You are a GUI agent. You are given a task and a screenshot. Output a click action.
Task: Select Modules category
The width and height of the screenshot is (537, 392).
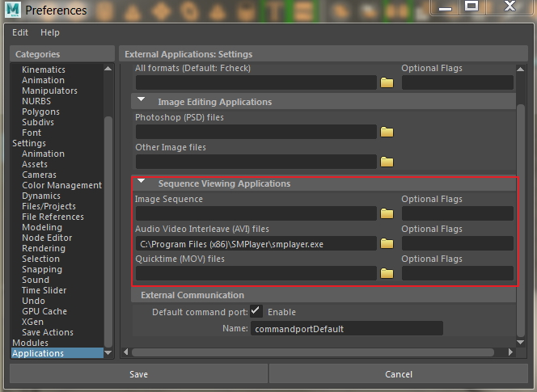click(30, 343)
